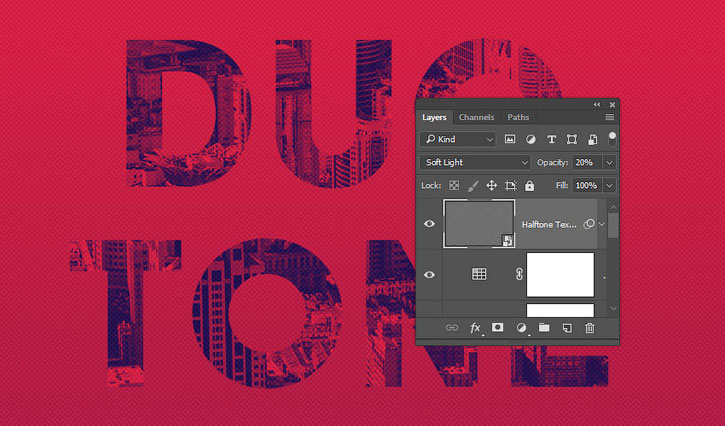Click the Fill 100% field
Image resolution: width=725 pixels, height=426 pixels.
coord(587,185)
